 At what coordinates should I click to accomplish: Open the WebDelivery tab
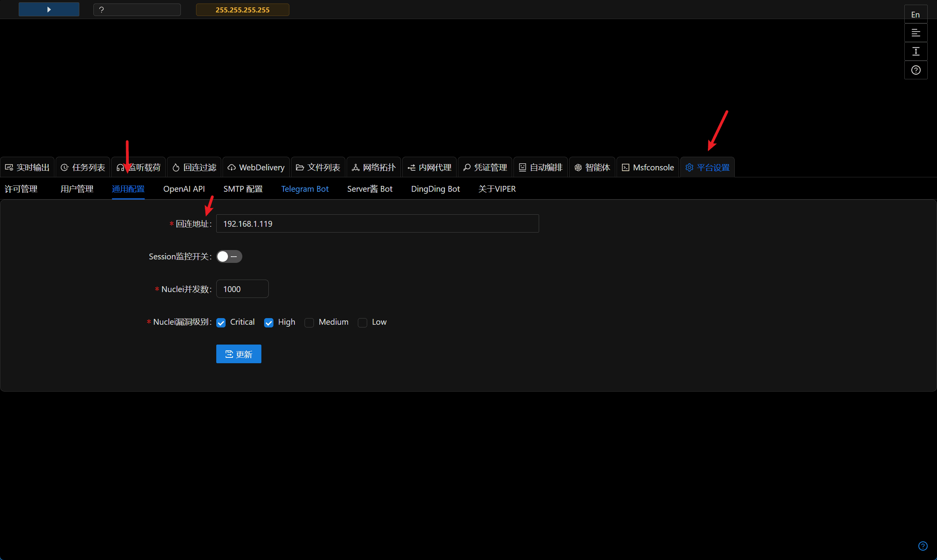(x=256, y=167)
